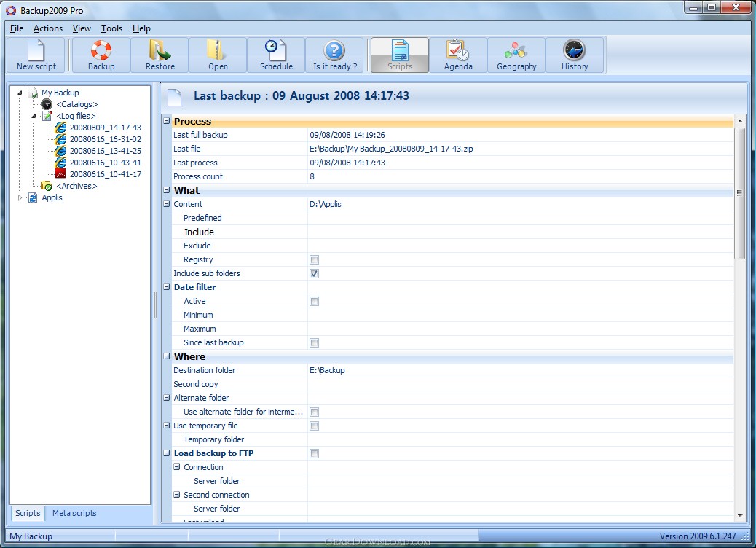Open the View menu
Image resolution: width=756 pixels, height=548 pixels.
82,28
